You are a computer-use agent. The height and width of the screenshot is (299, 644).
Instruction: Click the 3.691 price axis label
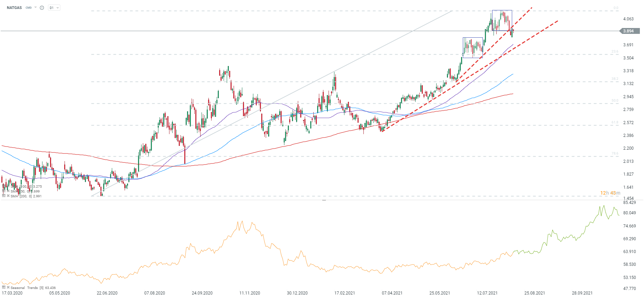(x=628, y=45)
